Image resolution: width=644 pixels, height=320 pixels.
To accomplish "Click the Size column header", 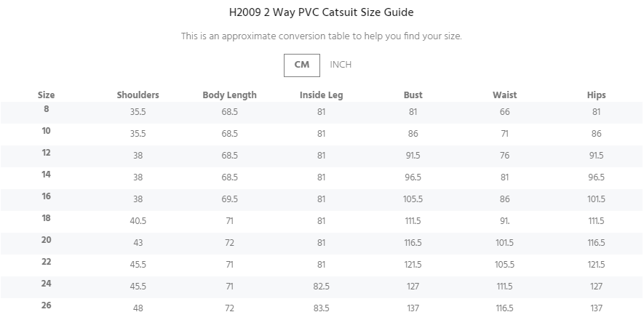I will [47, 95].
